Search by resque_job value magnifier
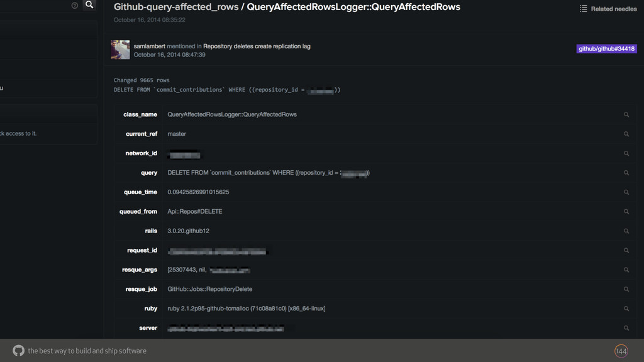 [x=626, y=289]
